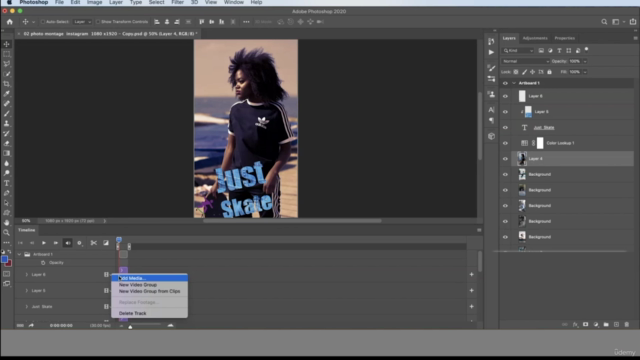Screen dimensions: 640x360
Task: Select the Clone Stamp tool
Action: point(7,123)
